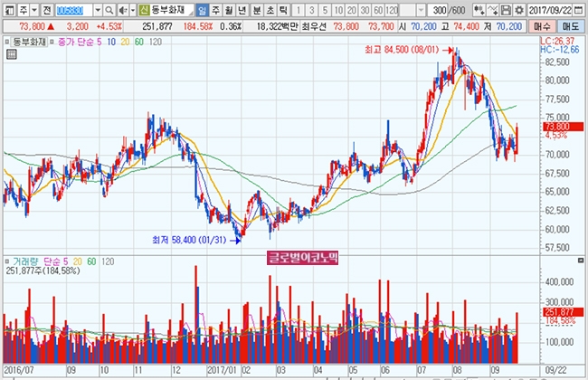The image size is (588, 380).
Task: Click the speaker sound icon
Action: (x=120, y=9)
